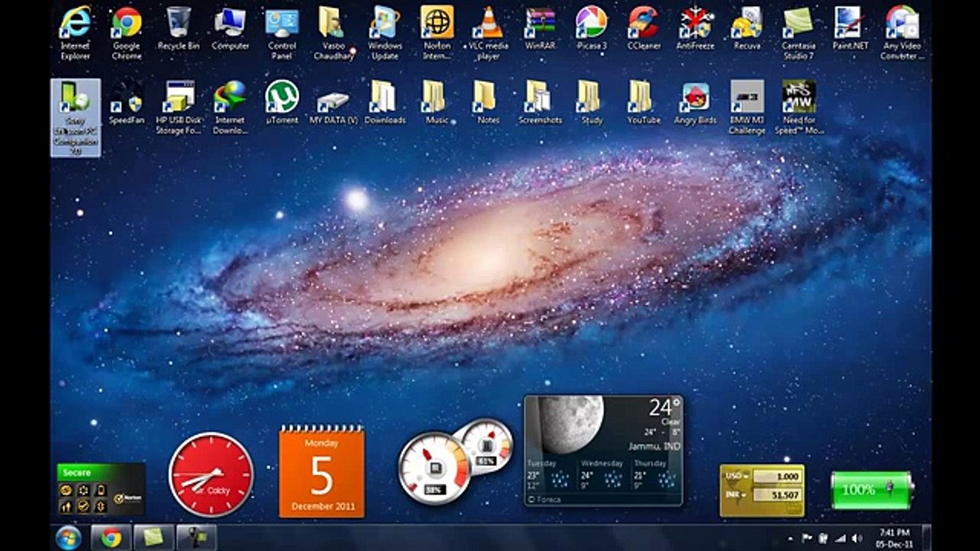Launch Paint.NET desktop shortcut
Image resolution: width=980 pixels, height=551 pixels.
(850, 28)
